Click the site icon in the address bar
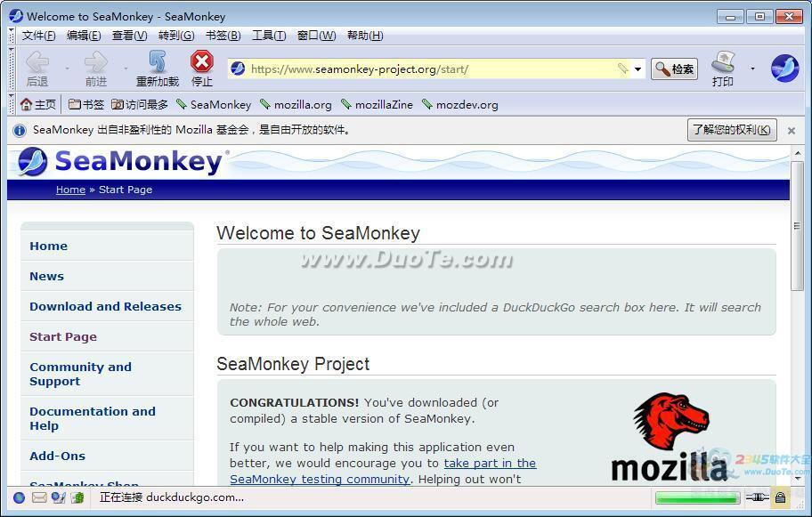The width and height of the screenshot is (812, 517). click(238, 69)
